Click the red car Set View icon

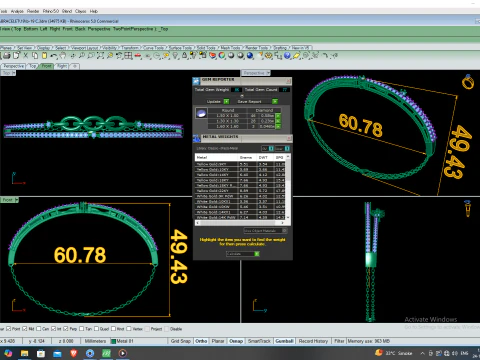(x=138, y=56)
